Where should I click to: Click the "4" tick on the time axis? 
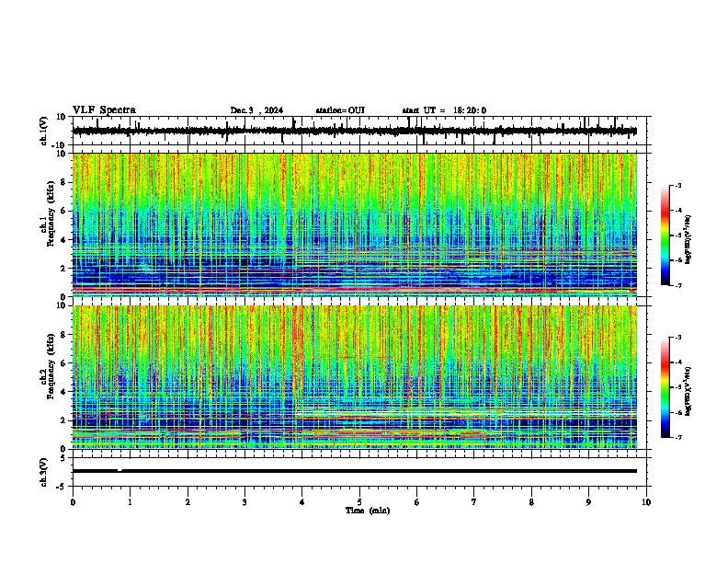(x=302, y=502)
